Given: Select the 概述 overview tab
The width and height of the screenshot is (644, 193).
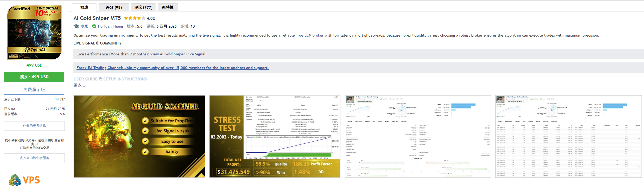Looking at the screenshot, I should 84,7.
